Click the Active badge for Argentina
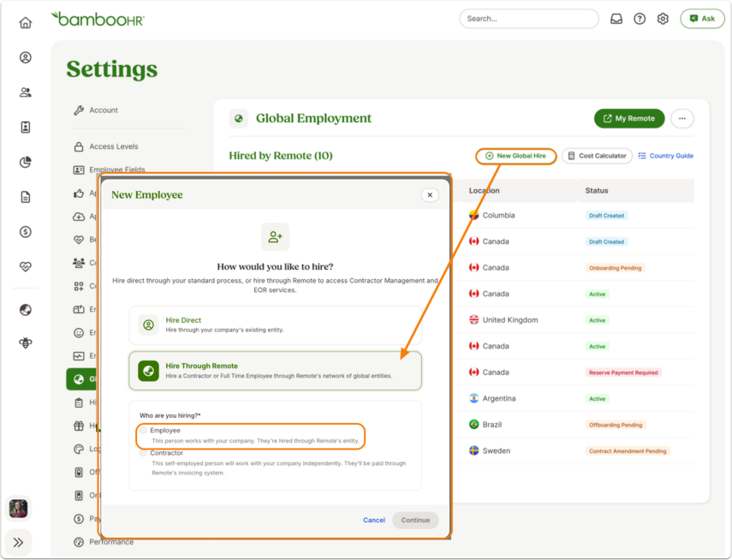This screenshot has width=732, height=560. [597, 399]
